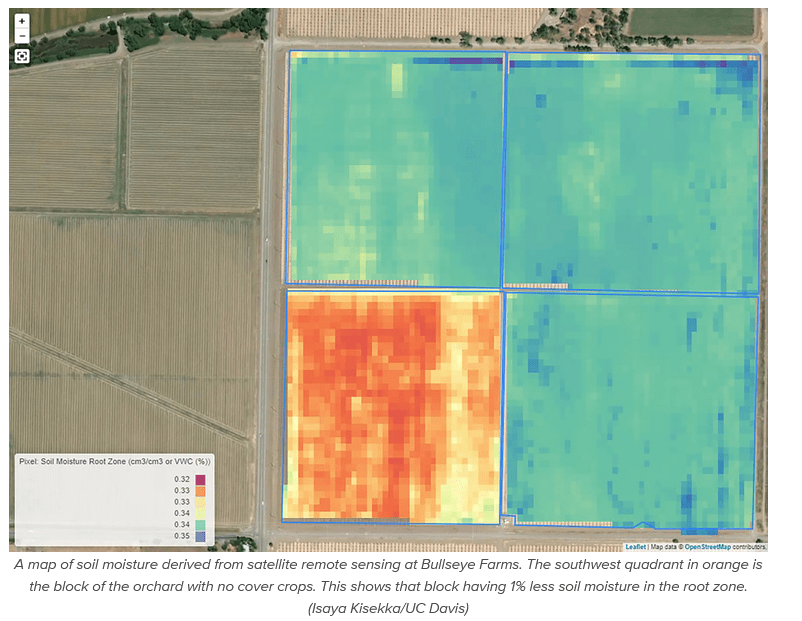The width and height of the screenshot is (802, 621).
Task: Click the light orange 0.33 legend swatch
Action: coord(200,502)
